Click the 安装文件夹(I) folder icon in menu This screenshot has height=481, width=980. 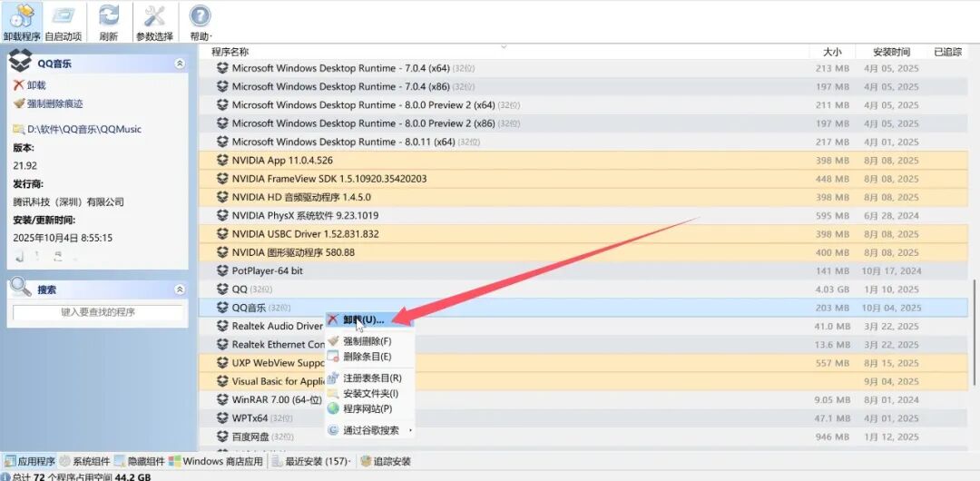[x=333, y=394]
